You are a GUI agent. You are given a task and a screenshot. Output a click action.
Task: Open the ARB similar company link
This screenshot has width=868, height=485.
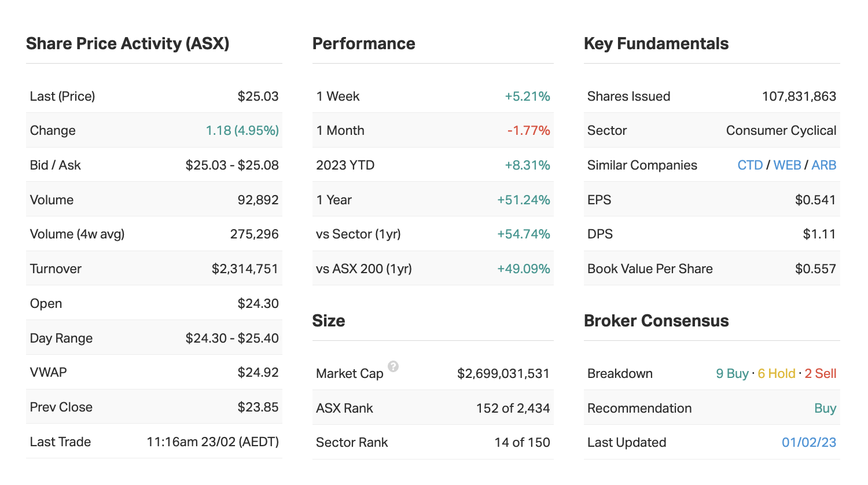pyautogui.click(x=823, y=165)
